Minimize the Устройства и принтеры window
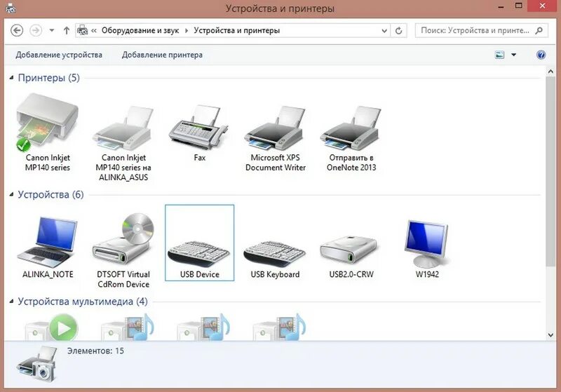Viewport: 561px width, 392px height. pos(501,6)
